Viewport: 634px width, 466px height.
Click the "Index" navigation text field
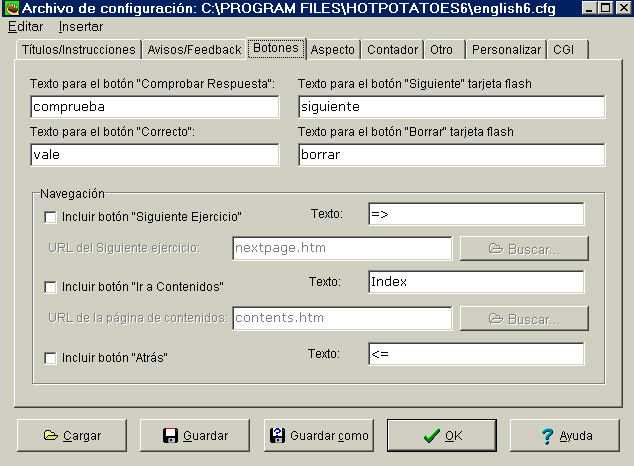pos(475,283)
